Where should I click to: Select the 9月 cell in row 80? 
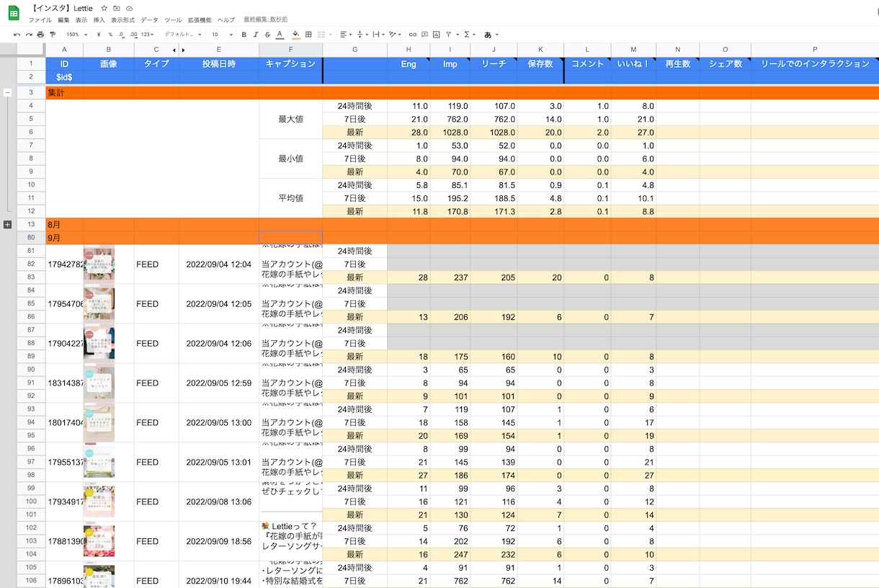pyautogui.click(x=64, y=238)
